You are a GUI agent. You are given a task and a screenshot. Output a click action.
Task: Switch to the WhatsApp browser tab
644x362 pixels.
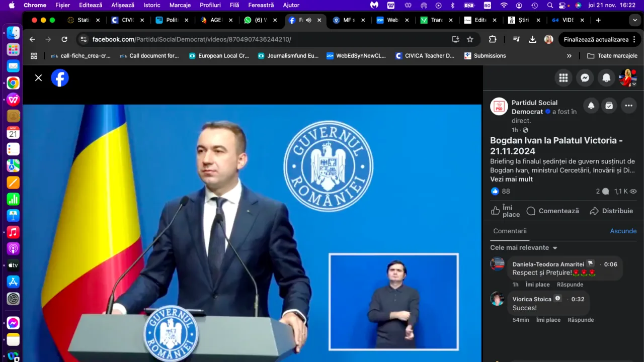256,20
